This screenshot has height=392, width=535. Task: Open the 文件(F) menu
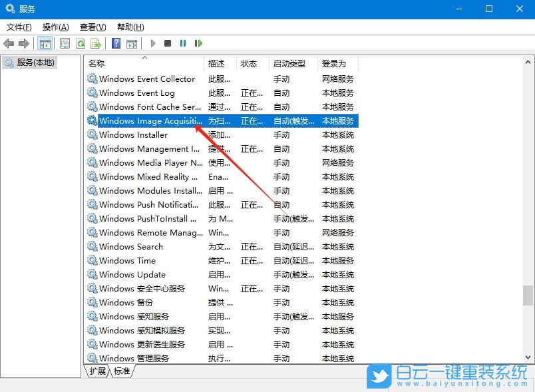coord(18,27)
